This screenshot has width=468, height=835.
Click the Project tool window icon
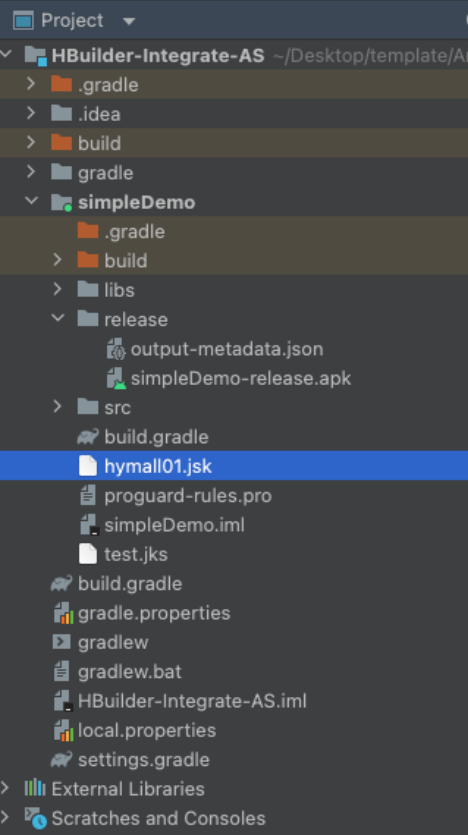pos(23,20)
